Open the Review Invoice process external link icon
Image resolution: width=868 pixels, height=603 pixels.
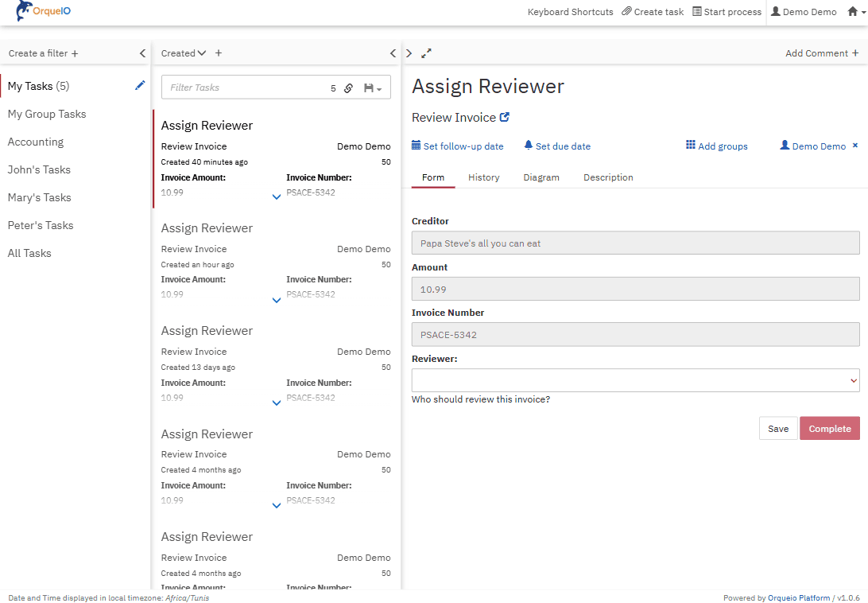click(x=504, y=118)
